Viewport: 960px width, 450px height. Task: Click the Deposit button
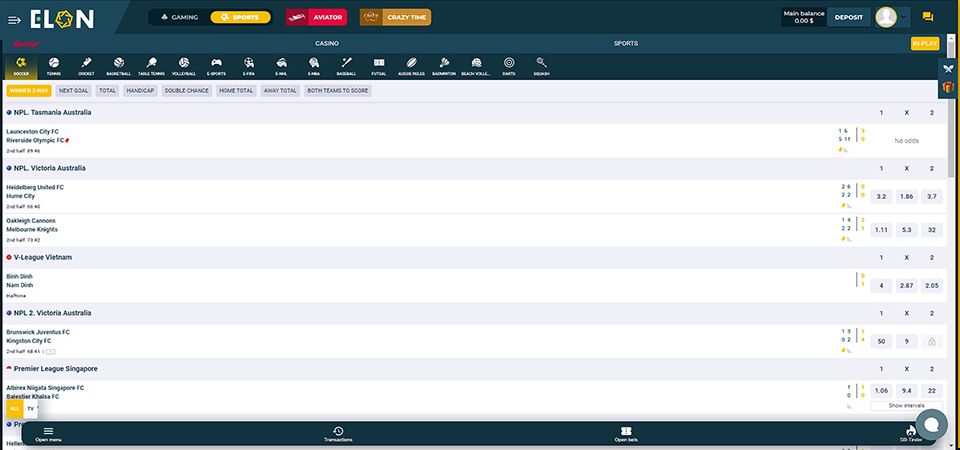tap(849, 17)
